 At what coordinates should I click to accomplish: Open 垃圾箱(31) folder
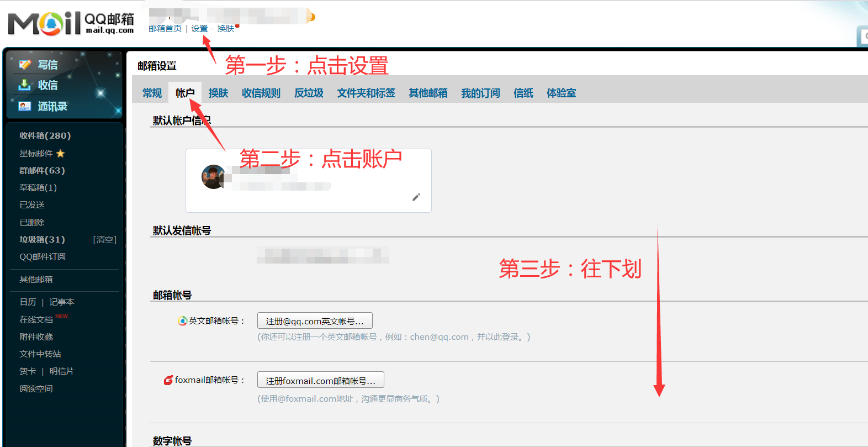pyautogui.click(x=42, y=239)
